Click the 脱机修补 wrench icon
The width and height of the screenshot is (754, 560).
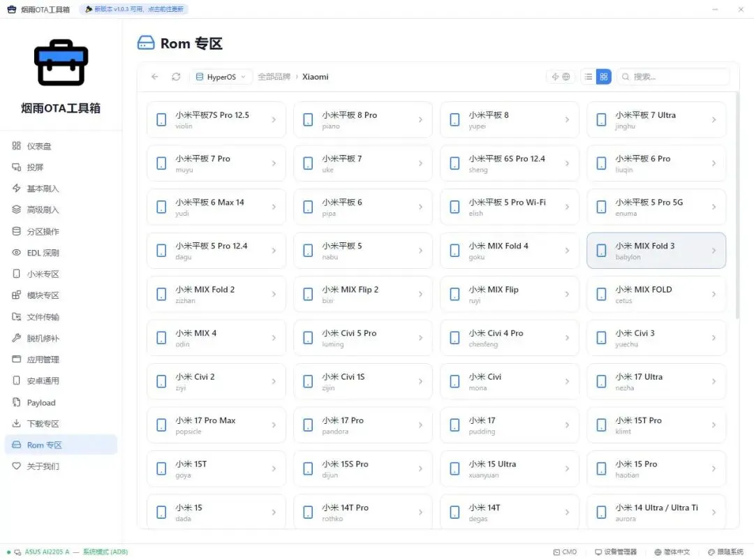(16, 338)
